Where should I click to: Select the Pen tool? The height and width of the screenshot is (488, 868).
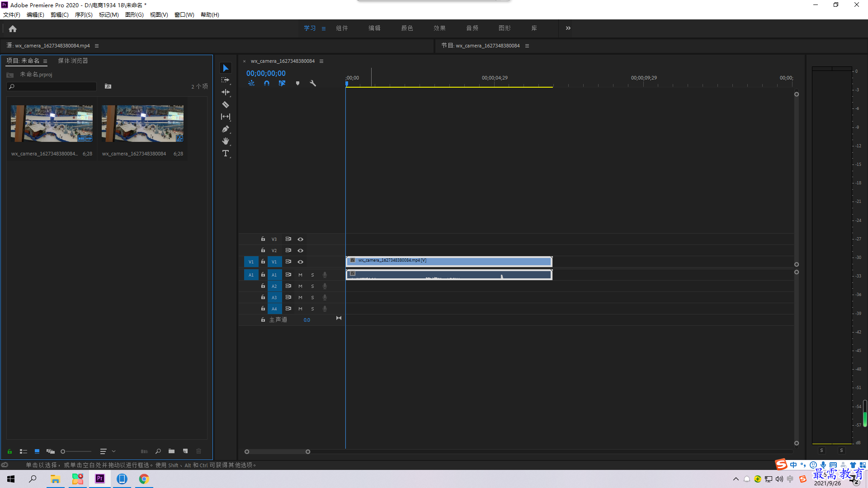click(x=226, y=129)
